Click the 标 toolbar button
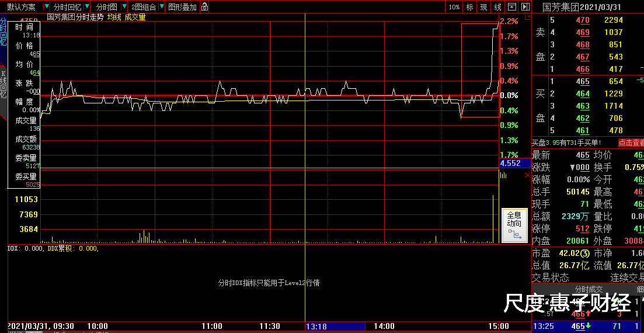 click(x=470, y=7)
